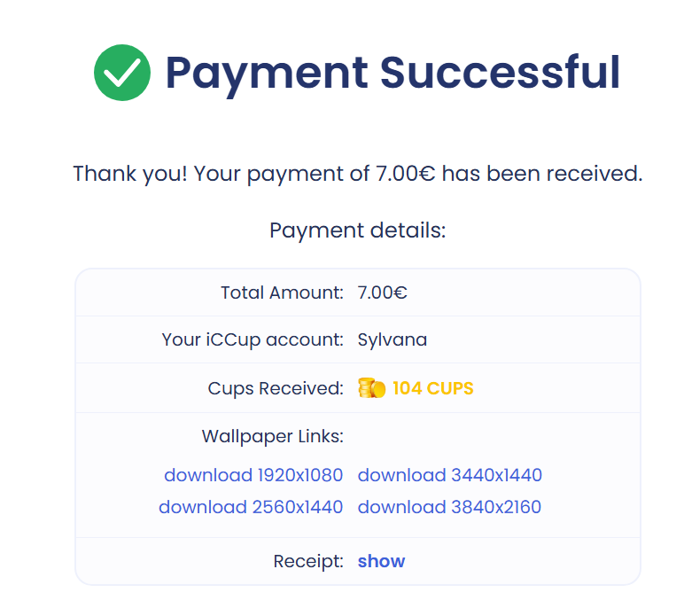Show the payment receipt
Screen dimensions: 684x616
pos(381,561)
